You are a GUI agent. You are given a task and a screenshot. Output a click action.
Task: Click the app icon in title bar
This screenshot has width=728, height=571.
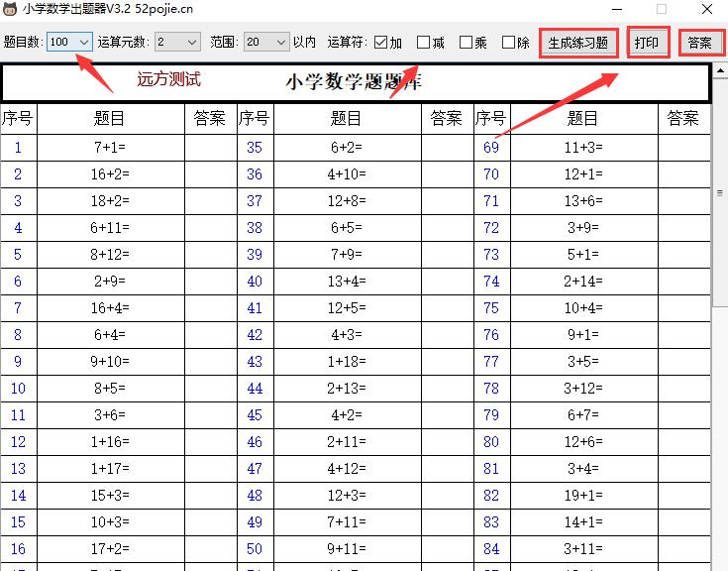(11, 10)
